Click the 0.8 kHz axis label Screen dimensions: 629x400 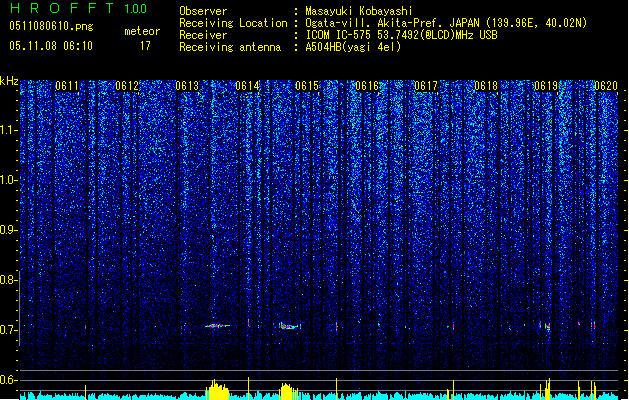click(9, 280)
